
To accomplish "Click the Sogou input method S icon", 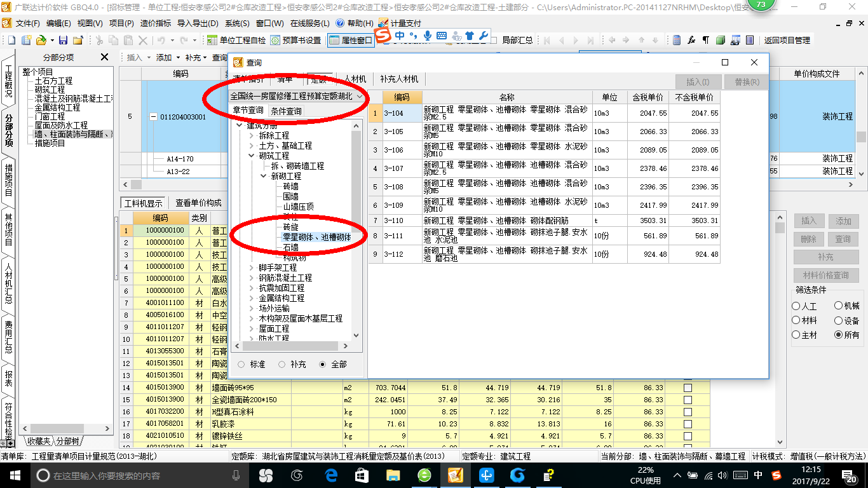I will pyautogui.click(x=383, y=36).
